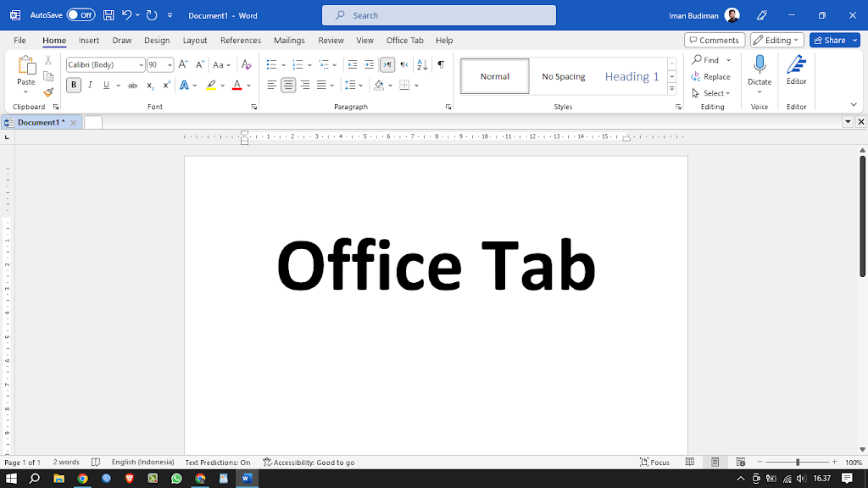Sort text with the A-Z icon
868x488 pixels.
[x=422, y=64]
